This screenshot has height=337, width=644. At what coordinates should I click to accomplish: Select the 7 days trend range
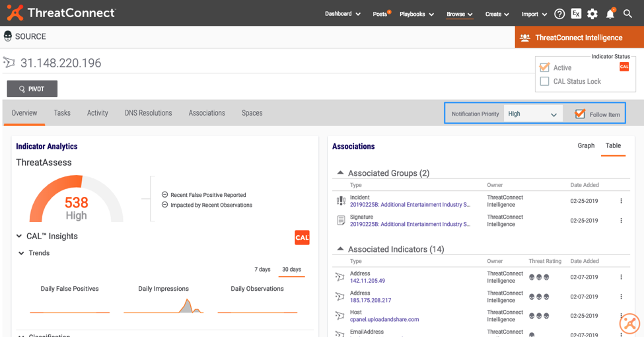pyautogui.click(x=262, y=270)
